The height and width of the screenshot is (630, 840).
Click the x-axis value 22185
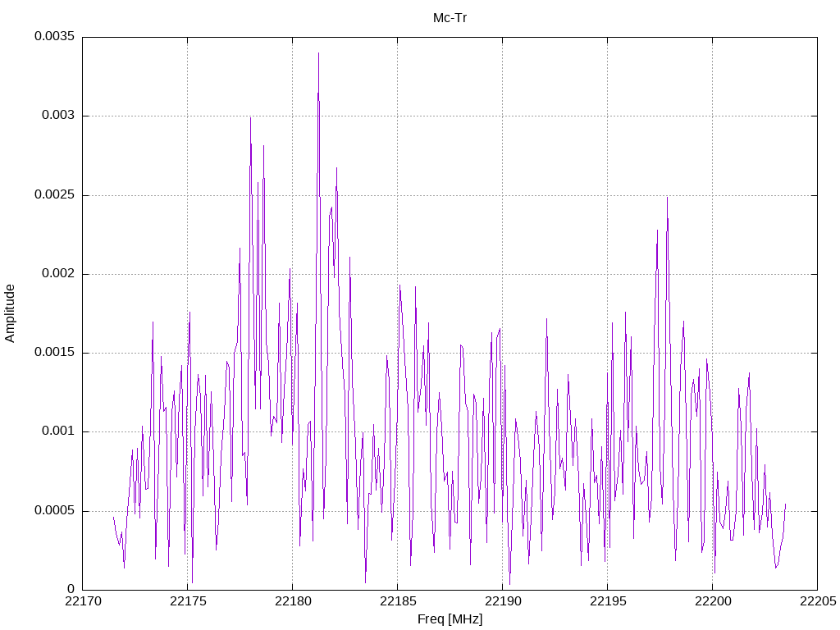398,601
